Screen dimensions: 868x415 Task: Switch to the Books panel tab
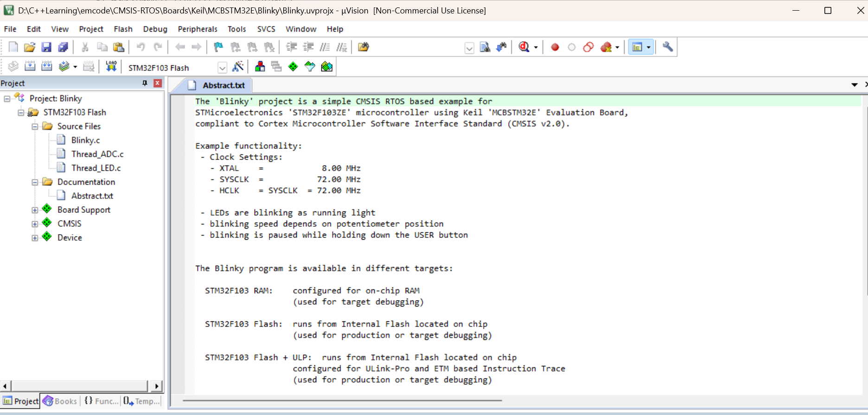[60, 401]
